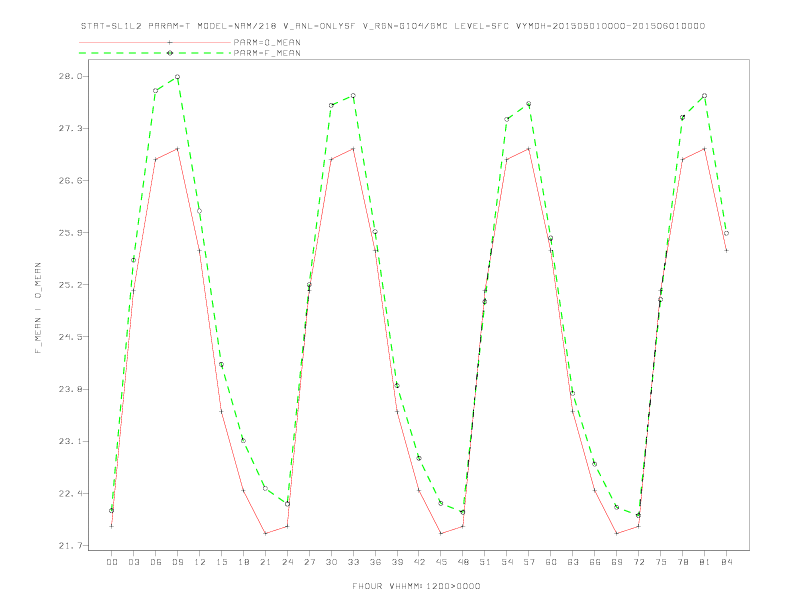The image size is (792, 612).
Task: Click y-axis tick label 28.0
Action: [70, 76]
